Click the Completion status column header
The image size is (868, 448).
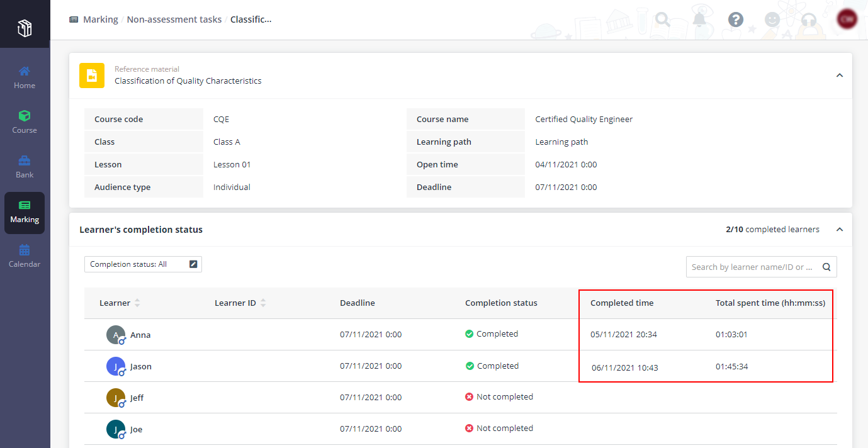[501, 303]
